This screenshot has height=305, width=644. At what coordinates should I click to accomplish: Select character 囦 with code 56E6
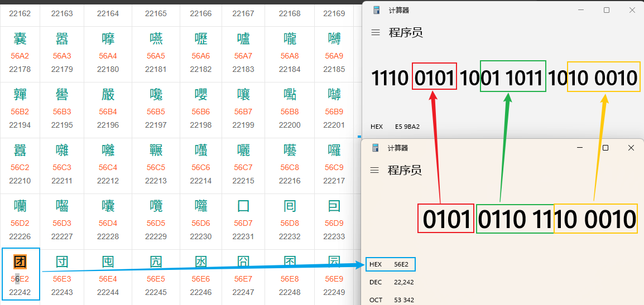click(x=201, y=262)
